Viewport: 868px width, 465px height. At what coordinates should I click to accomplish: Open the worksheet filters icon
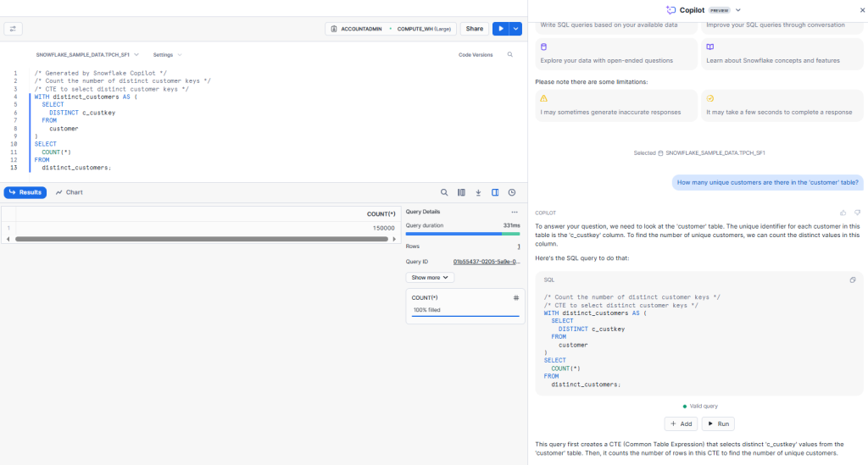click(x=14, y=29)
